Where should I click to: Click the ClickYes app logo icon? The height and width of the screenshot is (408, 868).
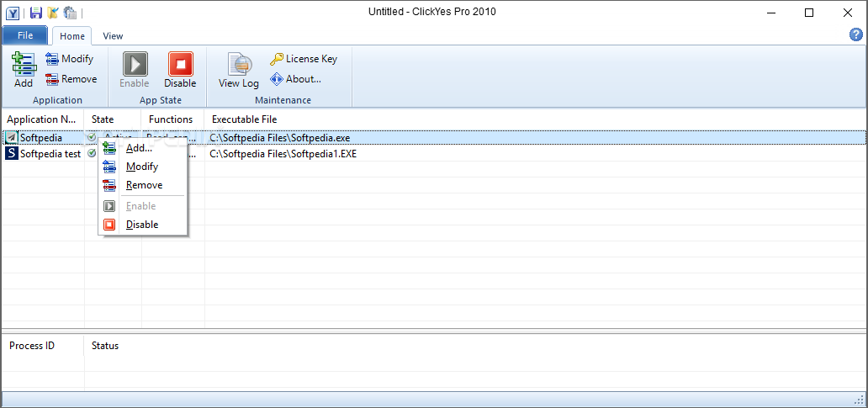pos(13,13)
